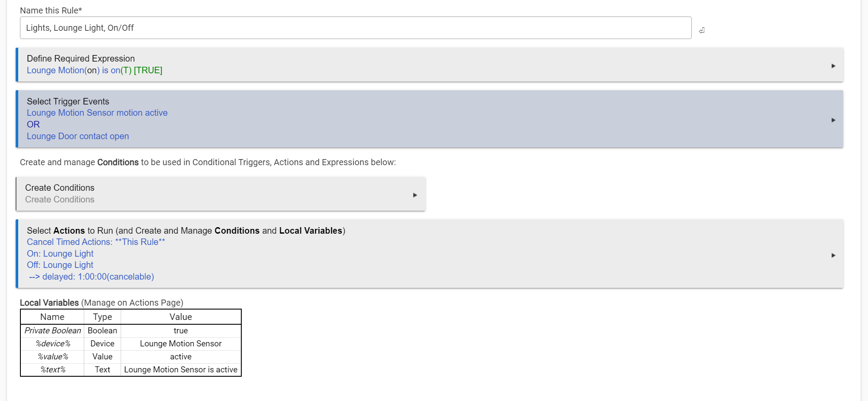Click On: Lounge Light action
This screenshot has height=401, width=868.
(x=60, y=254)
